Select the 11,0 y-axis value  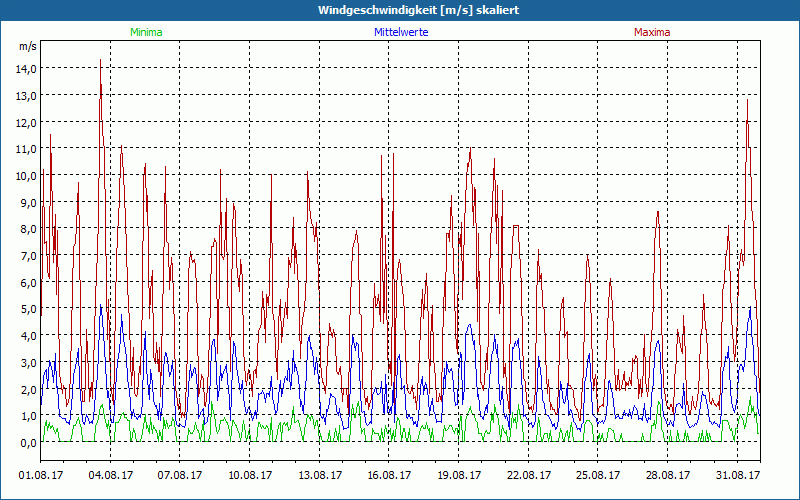[26, 149]
